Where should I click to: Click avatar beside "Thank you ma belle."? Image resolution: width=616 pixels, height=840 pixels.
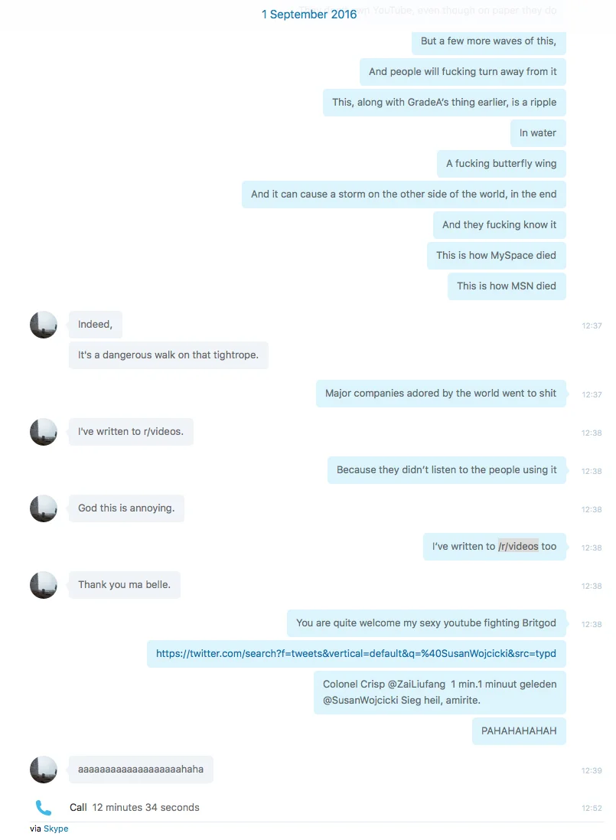tap(44, 585)
